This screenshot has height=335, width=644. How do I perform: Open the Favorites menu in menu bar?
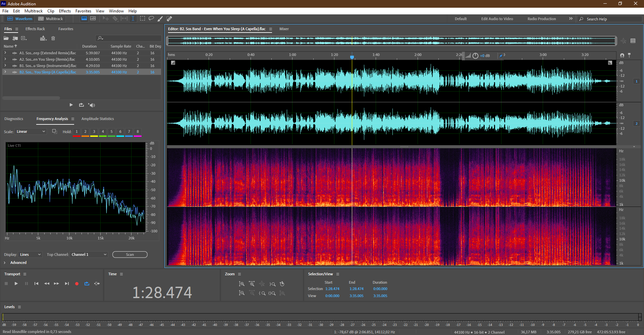pos(83,11)
